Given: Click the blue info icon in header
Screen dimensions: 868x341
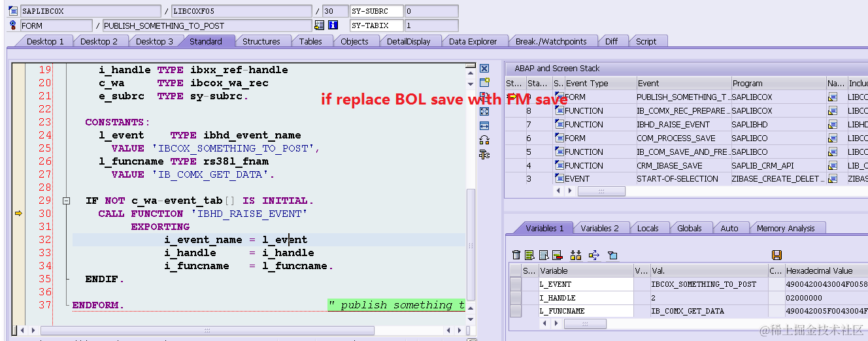Looking at the screenshot, I should [x=333, y=25].
